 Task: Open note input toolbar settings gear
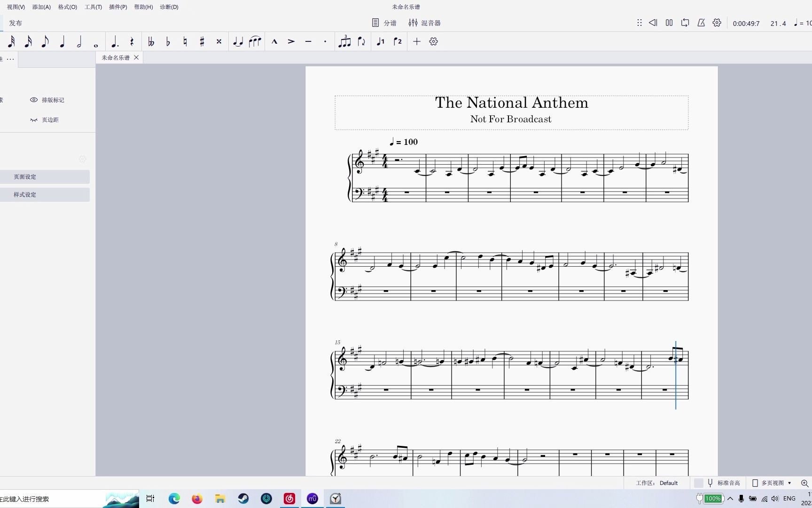[434, 42]
